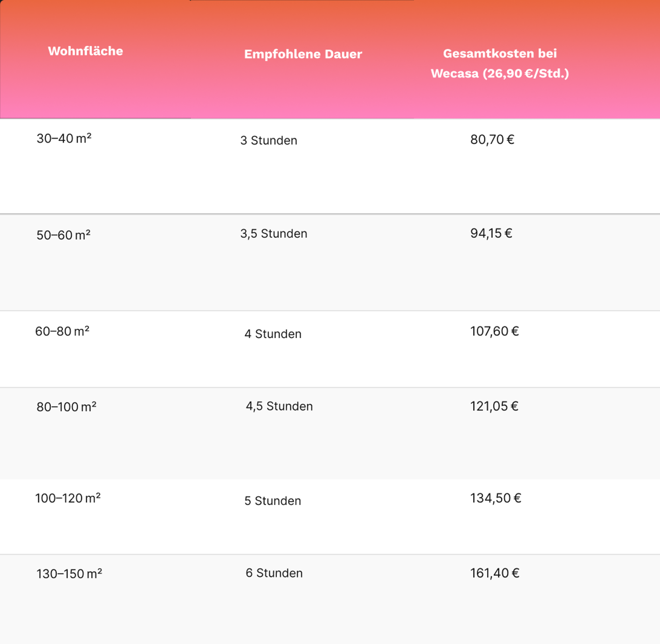Select the 50–60 m² cell
The image size is (660, 644).
(63, 235)
